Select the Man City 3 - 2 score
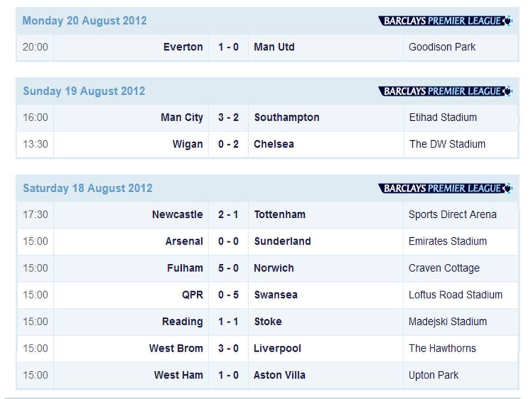The height and width of the screenshot is (399, 532). 228,117
